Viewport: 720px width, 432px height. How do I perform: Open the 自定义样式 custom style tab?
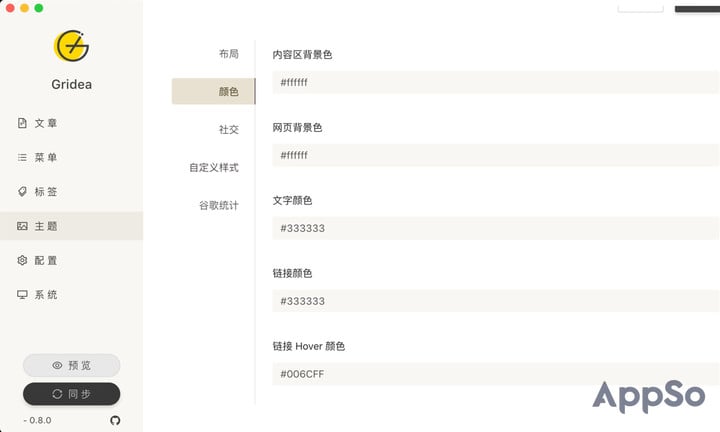click(x=214, y=167)
